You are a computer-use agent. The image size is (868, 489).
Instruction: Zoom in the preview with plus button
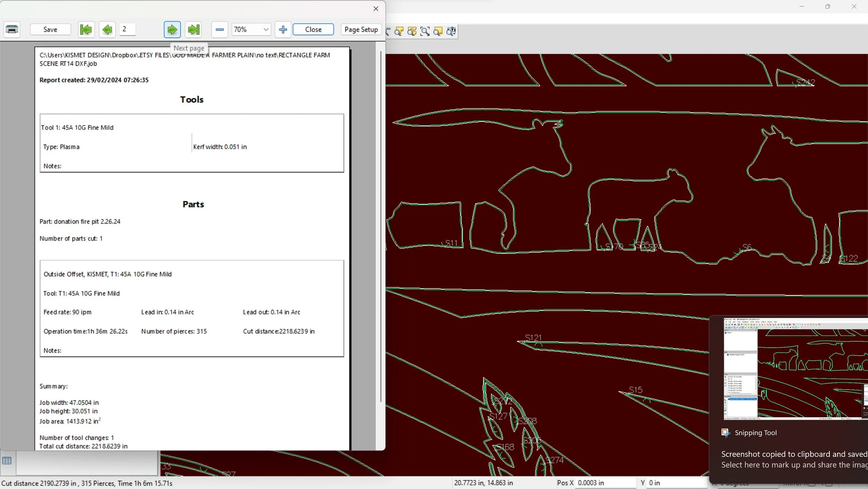coord(283,30)
